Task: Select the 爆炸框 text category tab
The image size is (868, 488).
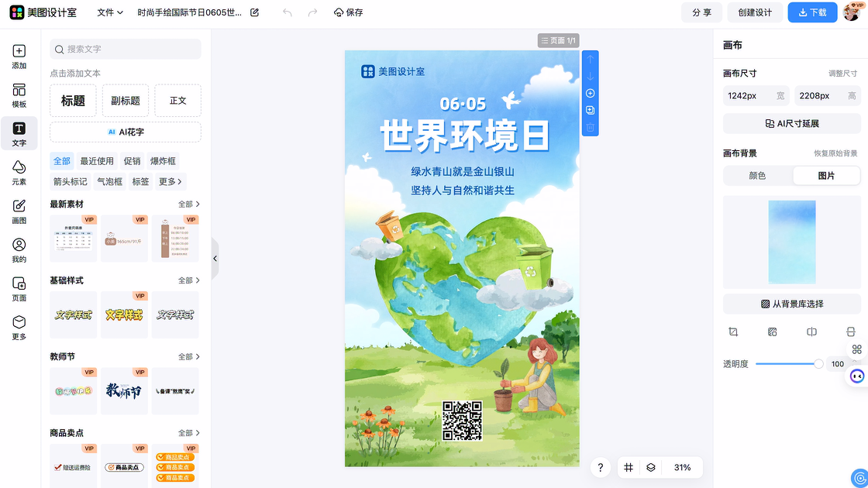Action: pyautogui.click(x=163, y=161)
